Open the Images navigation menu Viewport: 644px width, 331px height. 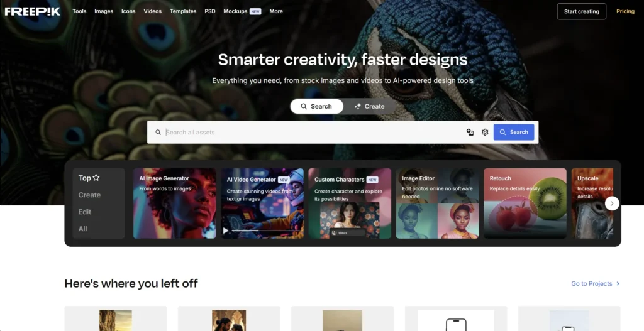[104, 11]
